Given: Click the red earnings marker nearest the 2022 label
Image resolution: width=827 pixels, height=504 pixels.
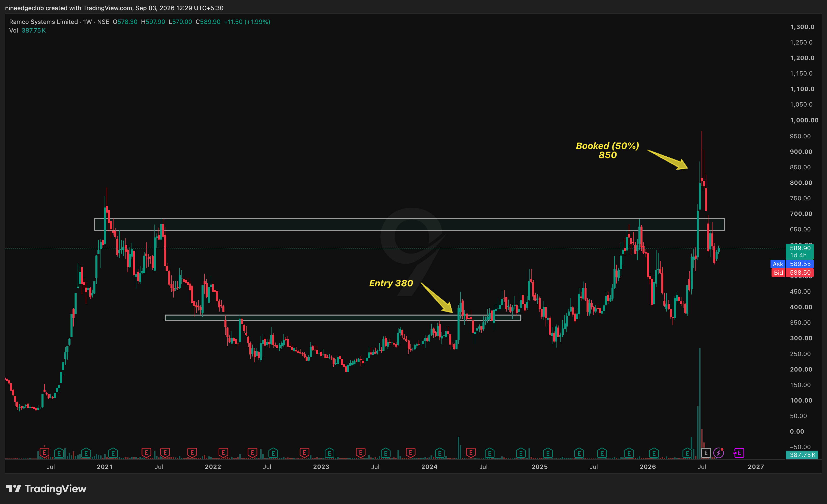Looking at the screenshot, I should (x=223, y=453).
